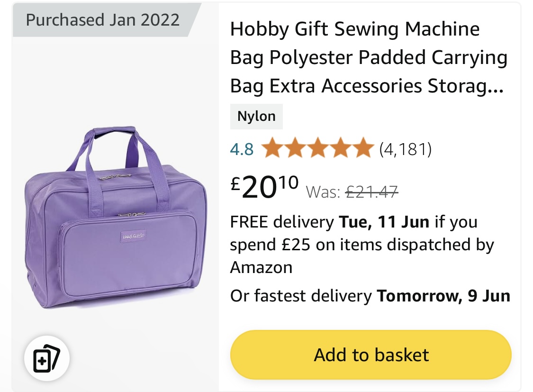This screenshot has width=533, height=392.
Task: Click the second orange rating star
Action: click(x=295, y=148)
